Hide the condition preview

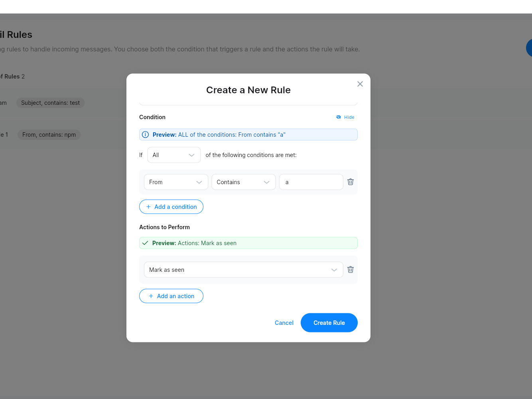coord(345,117)
